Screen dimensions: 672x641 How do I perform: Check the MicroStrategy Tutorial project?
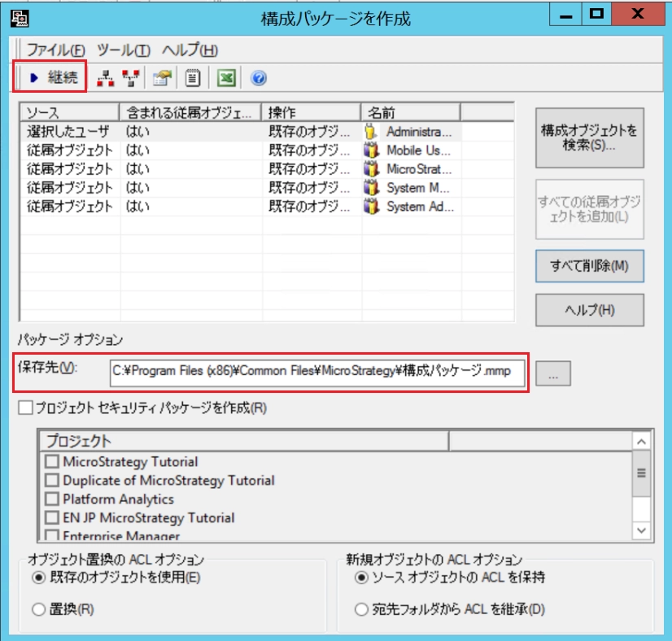(x=52, y=462)
